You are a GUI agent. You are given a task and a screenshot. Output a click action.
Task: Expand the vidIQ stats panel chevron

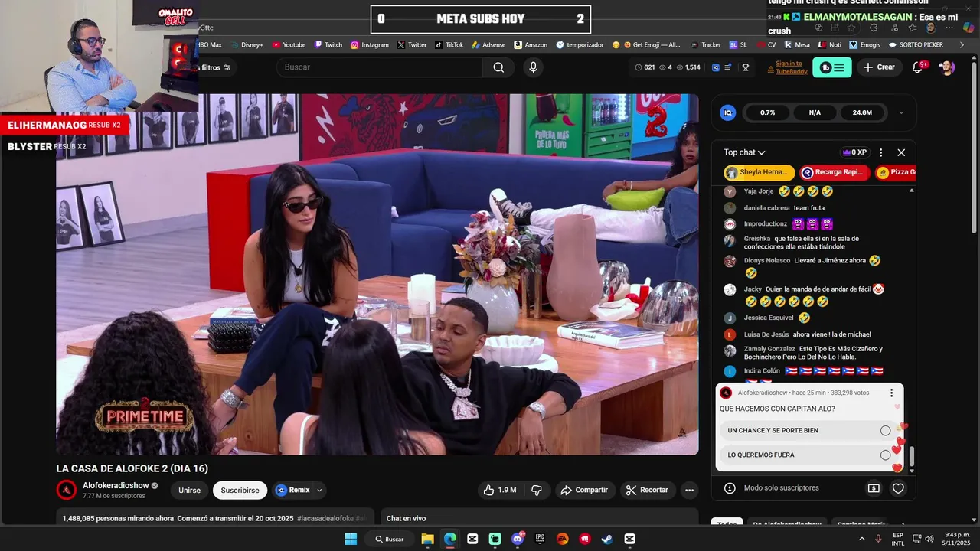click(901, 112)
